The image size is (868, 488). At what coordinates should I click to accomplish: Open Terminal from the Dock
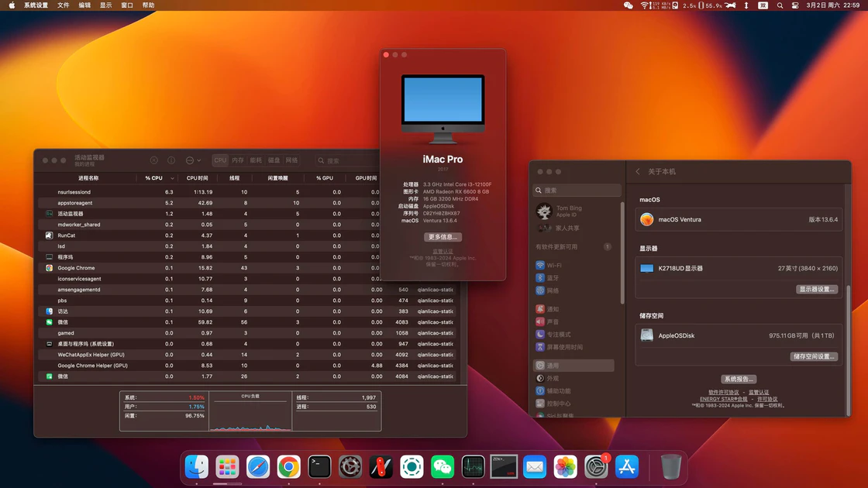coord(319,467)
